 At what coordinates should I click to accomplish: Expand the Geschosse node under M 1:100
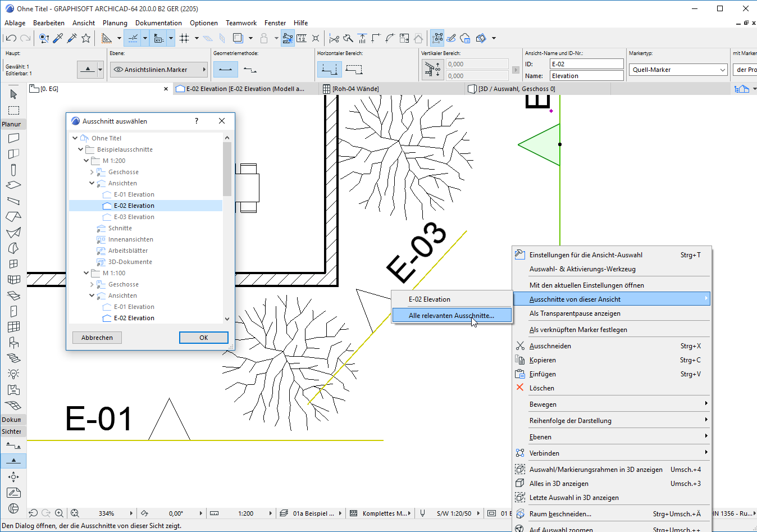(92, 284)
